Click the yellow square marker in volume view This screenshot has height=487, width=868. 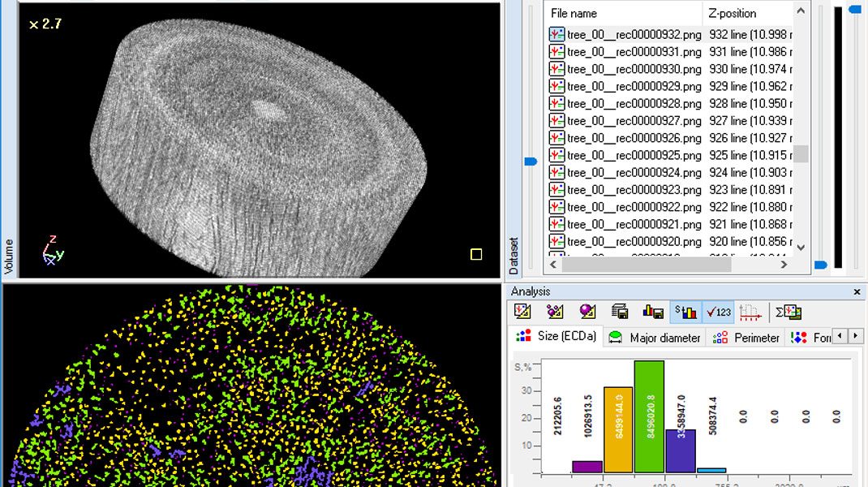tap(476, 255)
